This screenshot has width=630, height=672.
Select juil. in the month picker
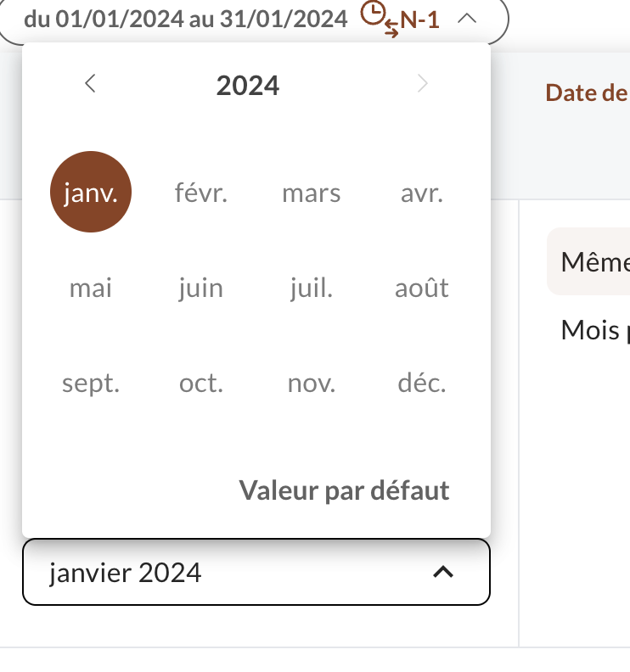coord(312,288)
